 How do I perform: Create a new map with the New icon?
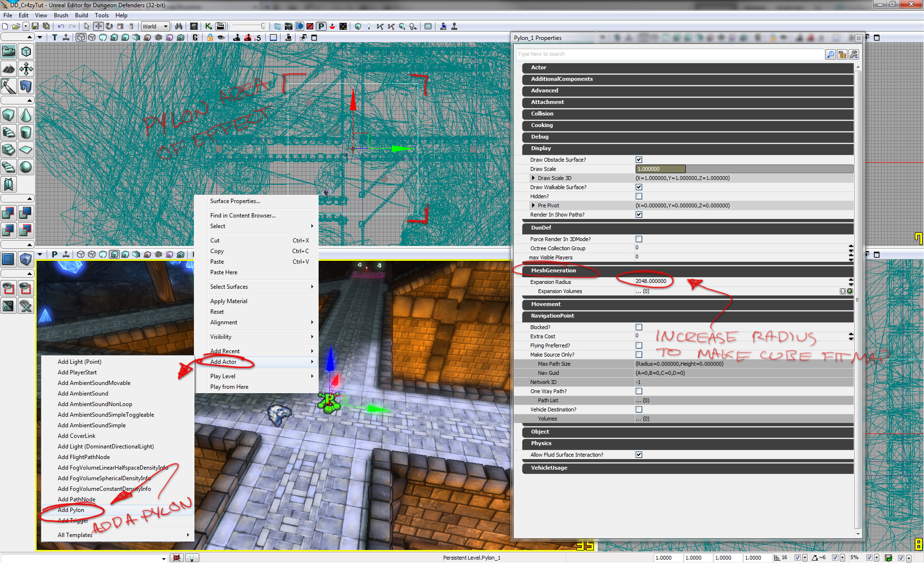[x=5, y=26]
